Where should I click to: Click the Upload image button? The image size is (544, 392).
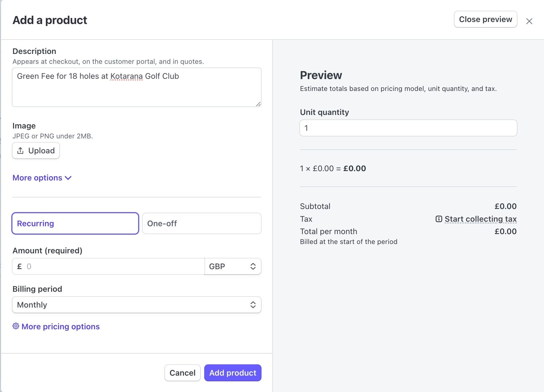click(36, 151)
